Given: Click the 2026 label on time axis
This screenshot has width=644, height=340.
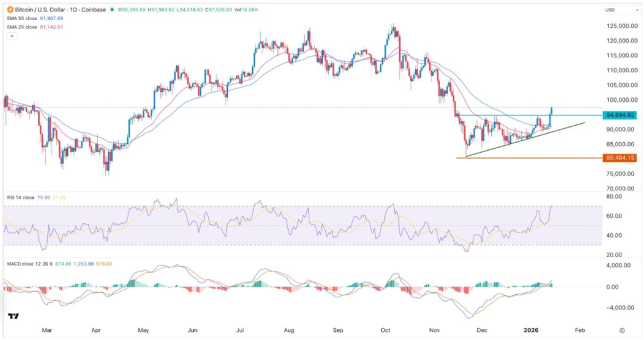Looking at the screenshot, I should [x=532, y=329].
